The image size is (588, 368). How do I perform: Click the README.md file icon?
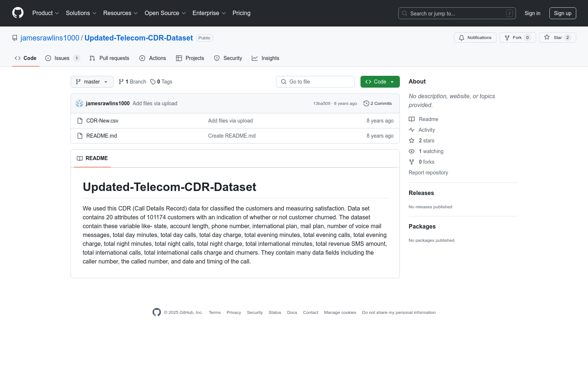(80, 136)
